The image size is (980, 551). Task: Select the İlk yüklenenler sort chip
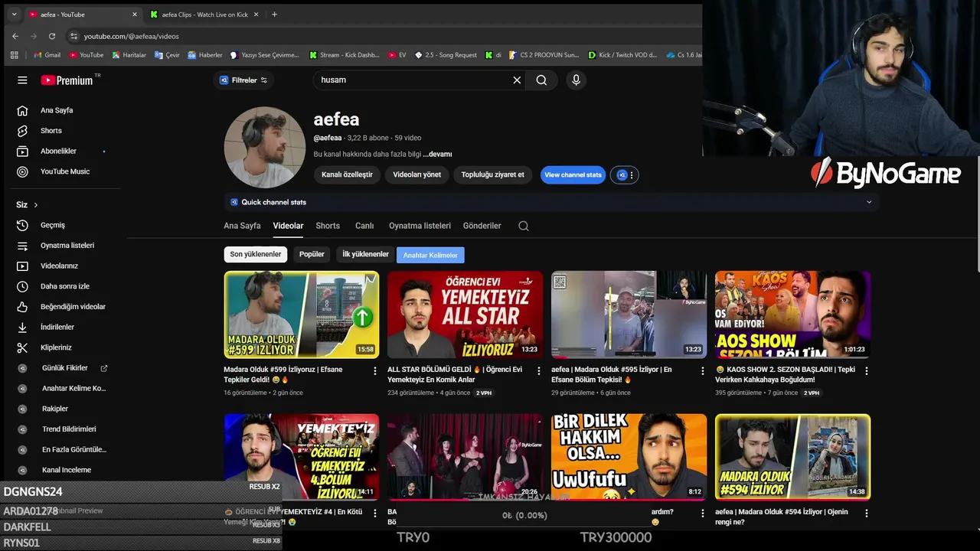[x=365, y=254]
